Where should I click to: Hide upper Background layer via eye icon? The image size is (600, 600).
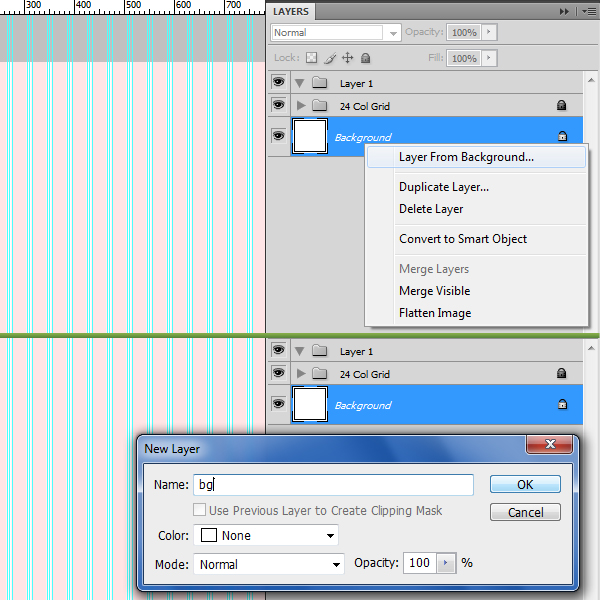tap(279, 135)
